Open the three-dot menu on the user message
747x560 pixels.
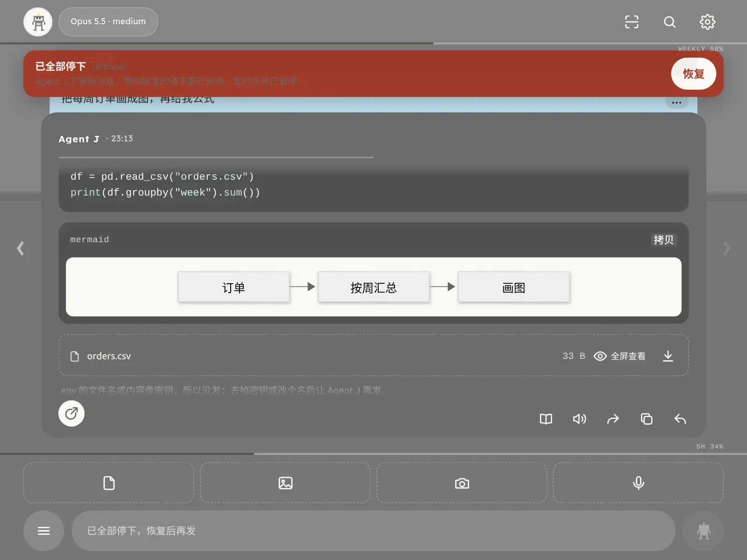coord(677,102)
